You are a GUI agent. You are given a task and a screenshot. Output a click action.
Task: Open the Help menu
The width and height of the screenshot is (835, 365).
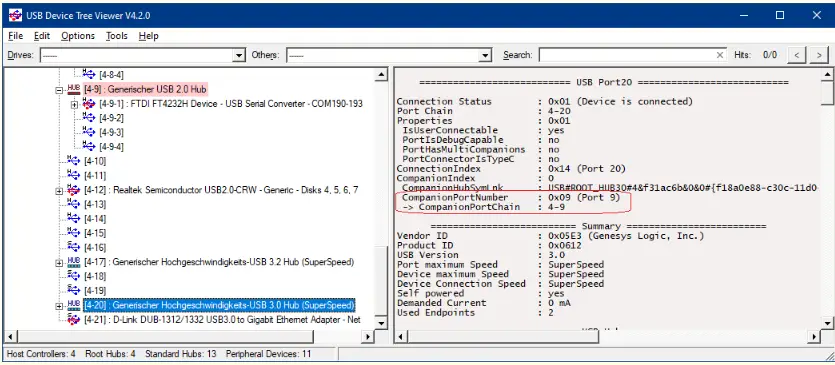click(149, 36)
